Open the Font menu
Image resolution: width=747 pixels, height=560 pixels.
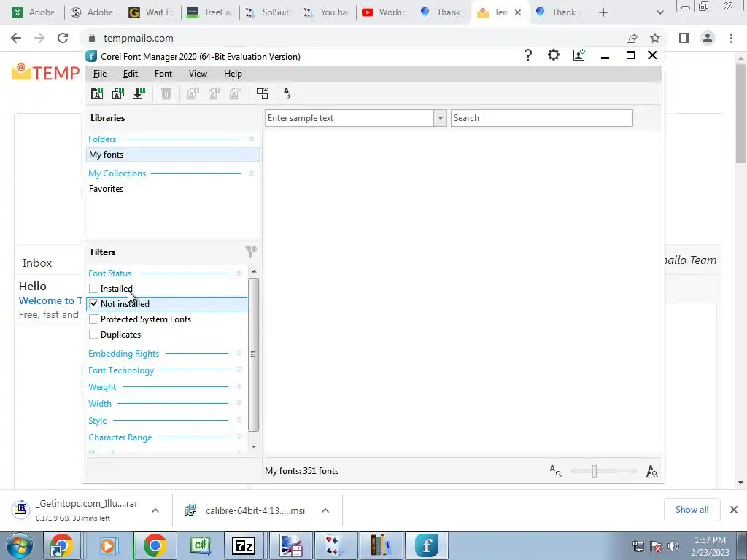163,74
